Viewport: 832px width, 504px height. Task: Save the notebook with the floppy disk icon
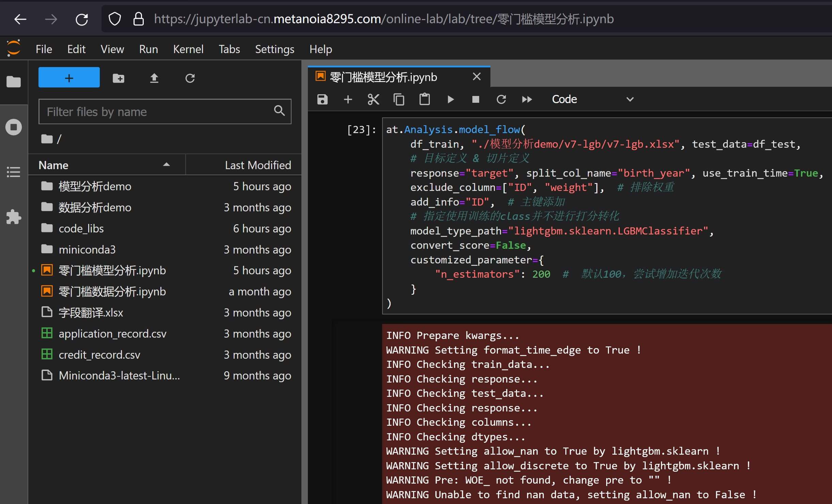point(322,99)
